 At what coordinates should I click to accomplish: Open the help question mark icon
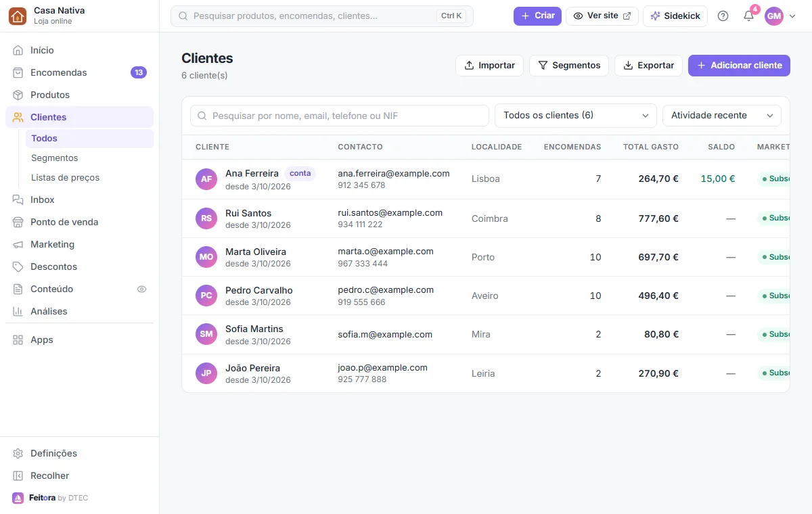tap(723, 16)
